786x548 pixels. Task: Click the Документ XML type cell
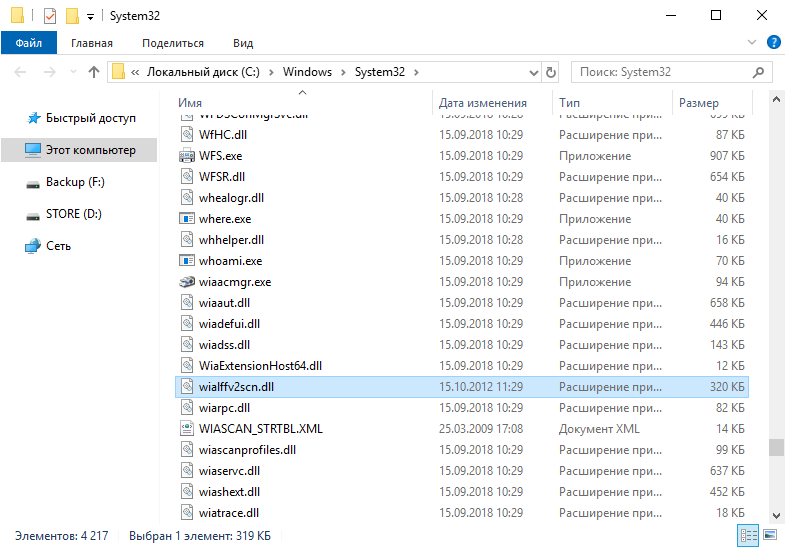click(x=599, y=429)
